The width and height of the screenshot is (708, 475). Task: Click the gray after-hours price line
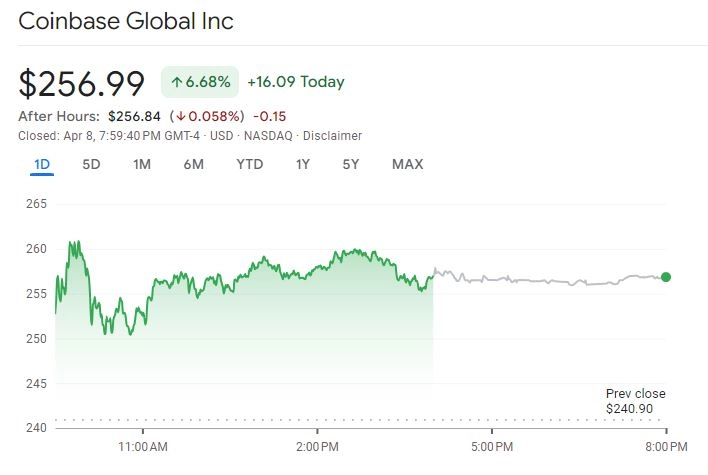point(549,280)
